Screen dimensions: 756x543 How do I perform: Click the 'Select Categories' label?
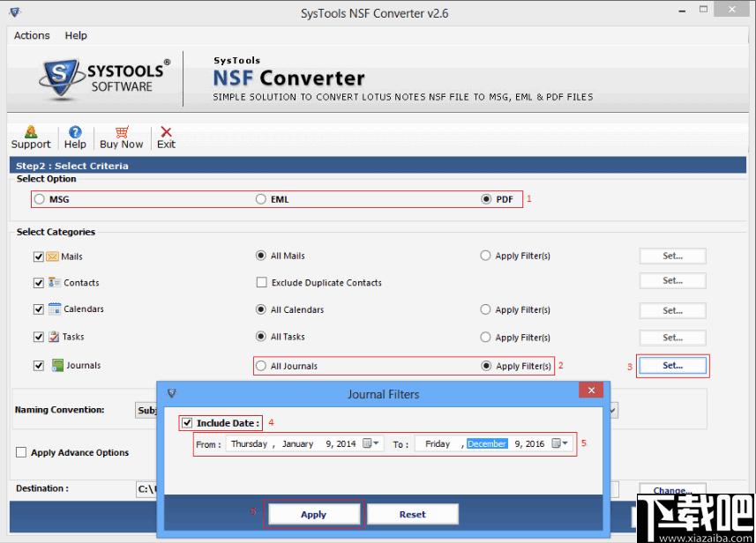coord(56,232)
